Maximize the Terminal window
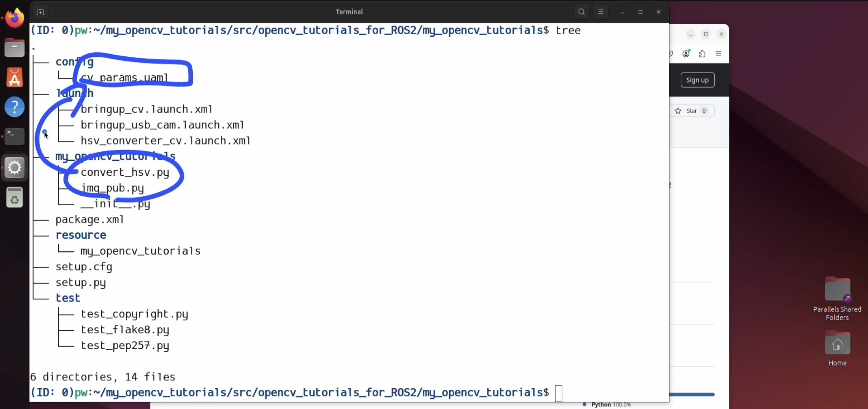868x409 pixels. (x=640, y=12)
